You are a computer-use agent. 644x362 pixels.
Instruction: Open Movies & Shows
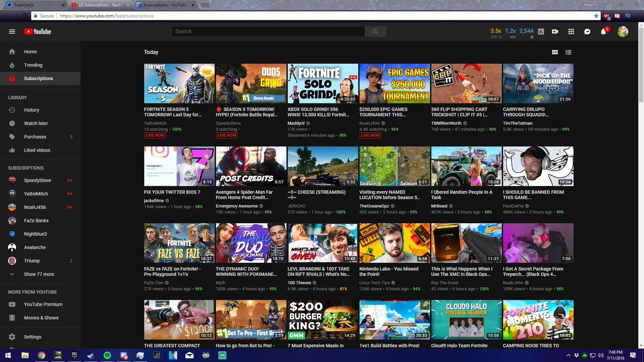coord(40,317)
